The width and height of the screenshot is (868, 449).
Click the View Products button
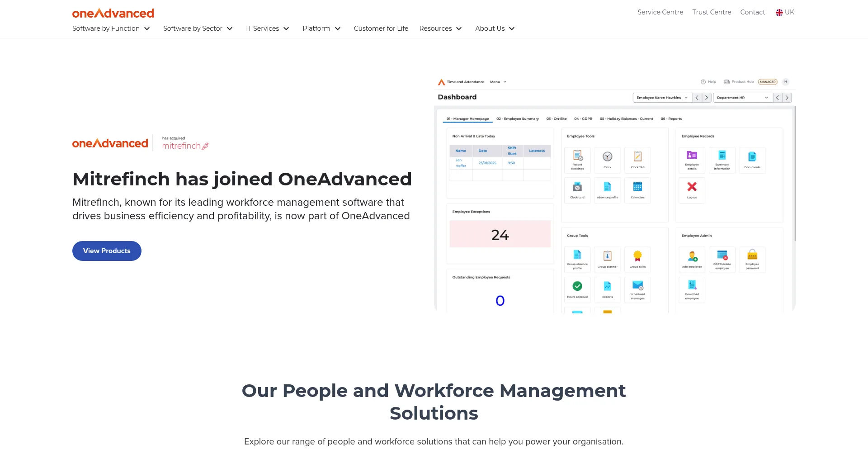coord(107,251)
